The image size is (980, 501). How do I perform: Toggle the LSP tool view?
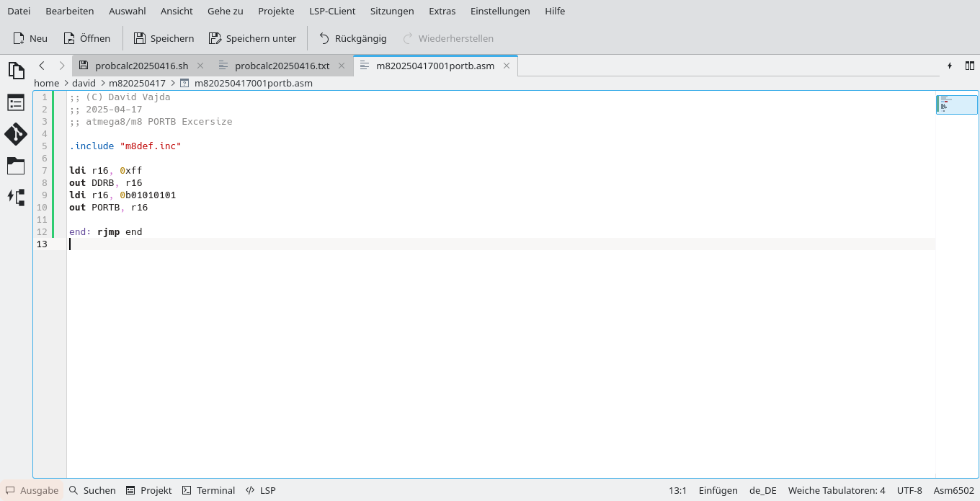[x=260, y=490]
